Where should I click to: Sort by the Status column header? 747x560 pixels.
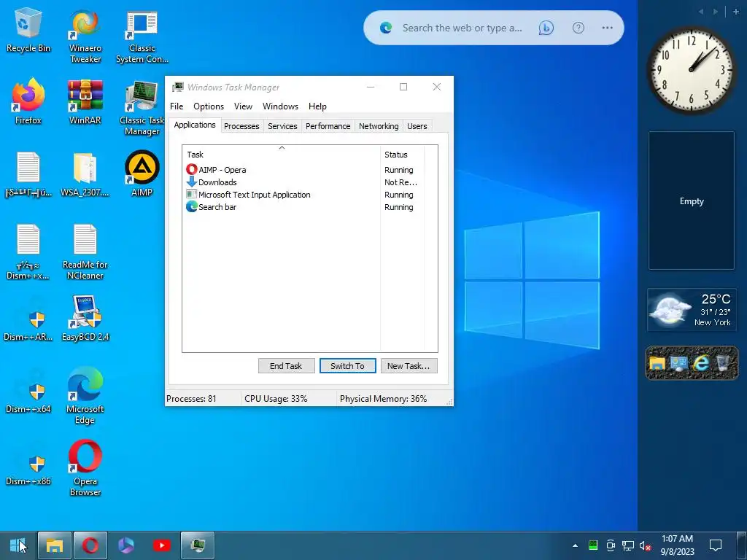(x=402, y=155)
